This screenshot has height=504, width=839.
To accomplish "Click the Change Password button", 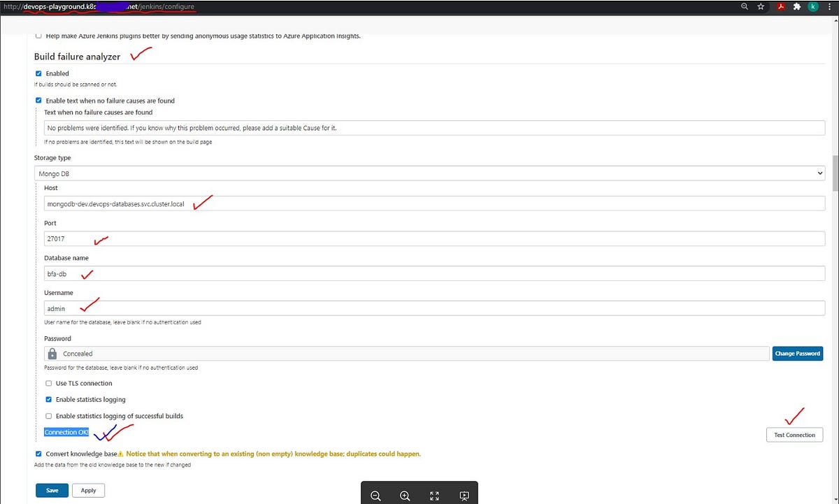I will tap(797, 353).
